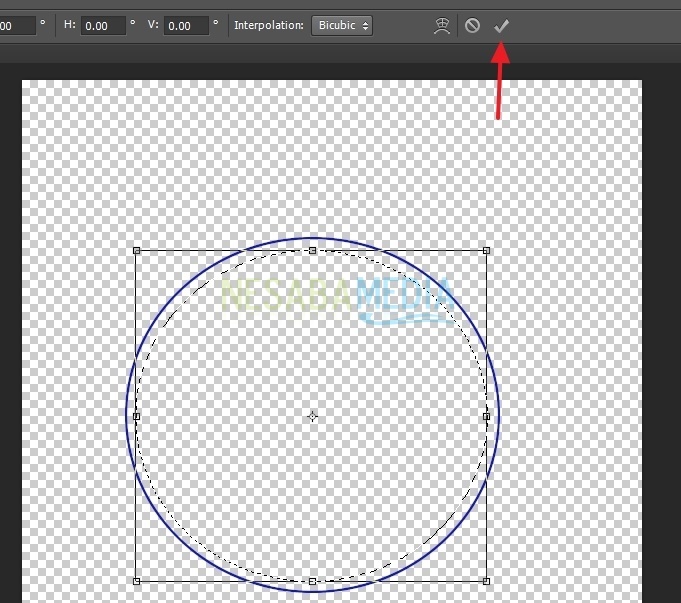This screenshot has height=603, width=681.
Task: Select the middle-left transform handle
Action: [136, 417]
